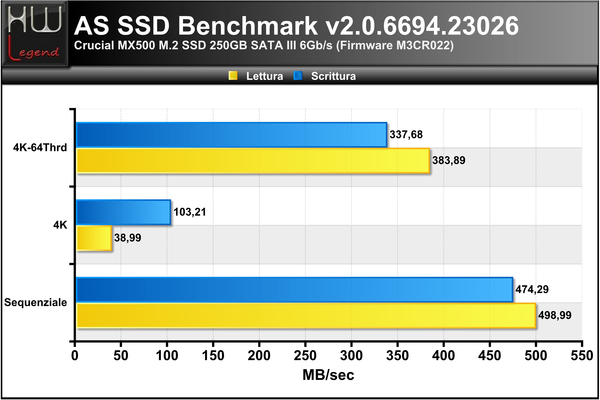Click the value 474,29
600x400 pixels.
pos(532,289)
